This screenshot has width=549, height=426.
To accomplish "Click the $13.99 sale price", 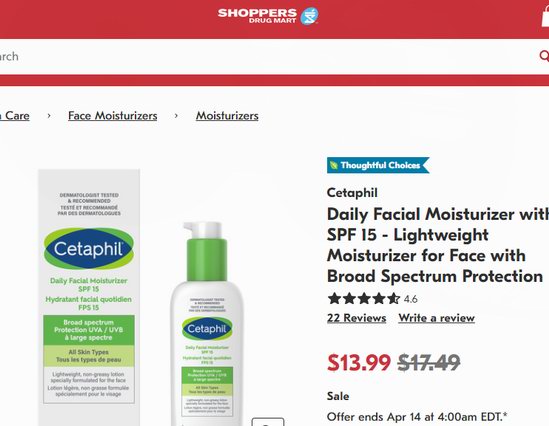I will tap(359, 362).
